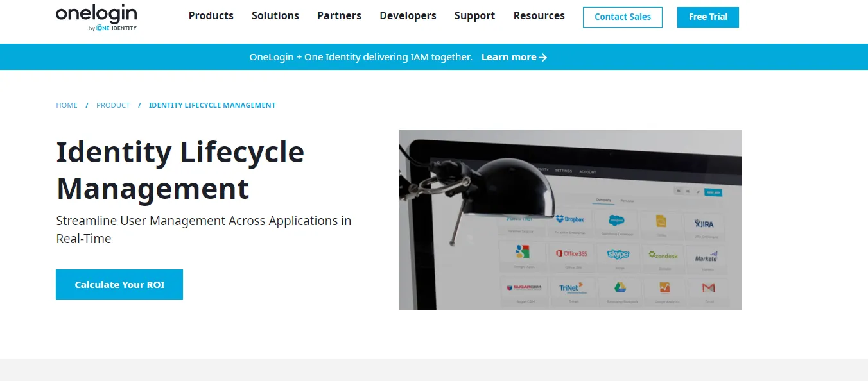
Task: Click the Contact Sales button
Action: 623,17
